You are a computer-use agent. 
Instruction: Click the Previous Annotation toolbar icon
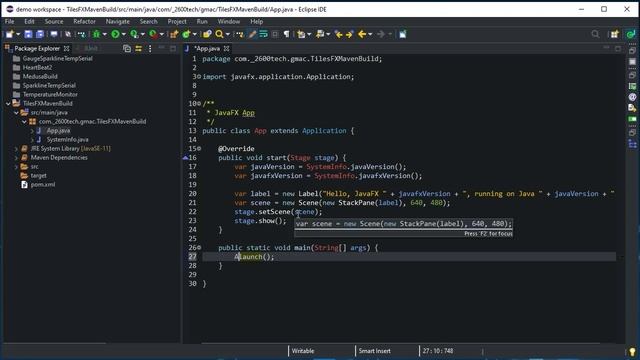(320, 34)
